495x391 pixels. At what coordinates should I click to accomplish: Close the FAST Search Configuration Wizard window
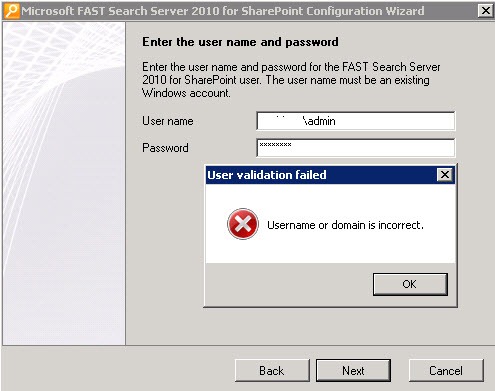486,11
